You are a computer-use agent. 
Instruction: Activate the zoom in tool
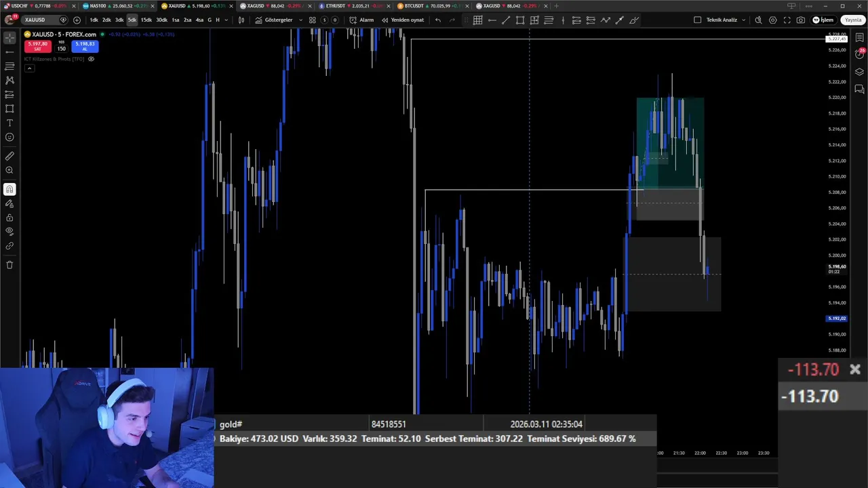coord(9,170)
